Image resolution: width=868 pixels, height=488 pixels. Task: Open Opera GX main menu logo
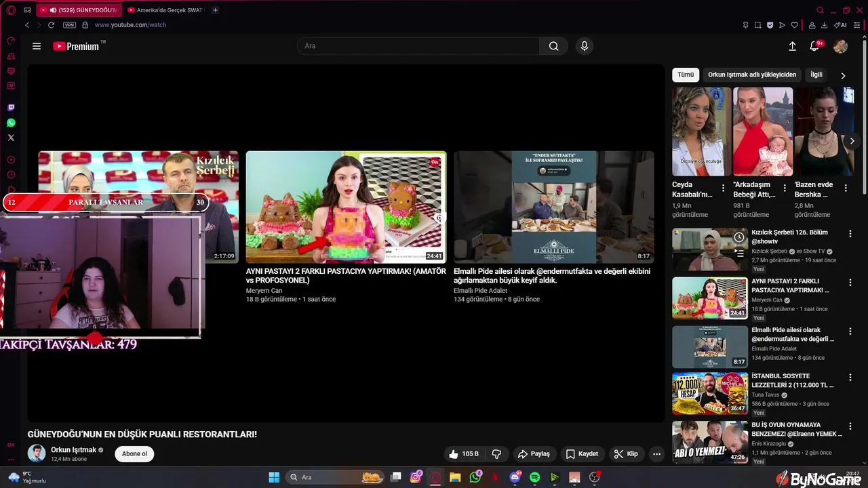click(x=11, y=10)
